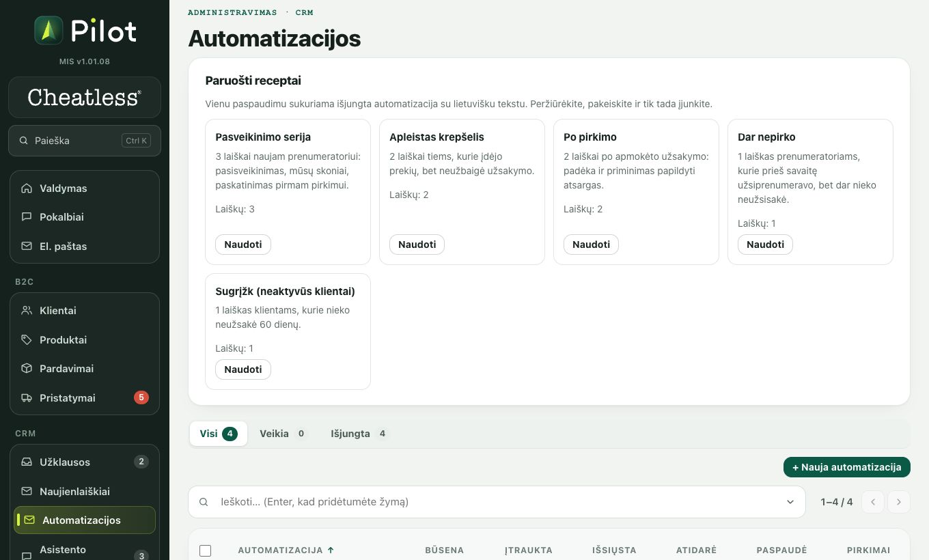Click the Cheatless workspace button

pos(85,97)
